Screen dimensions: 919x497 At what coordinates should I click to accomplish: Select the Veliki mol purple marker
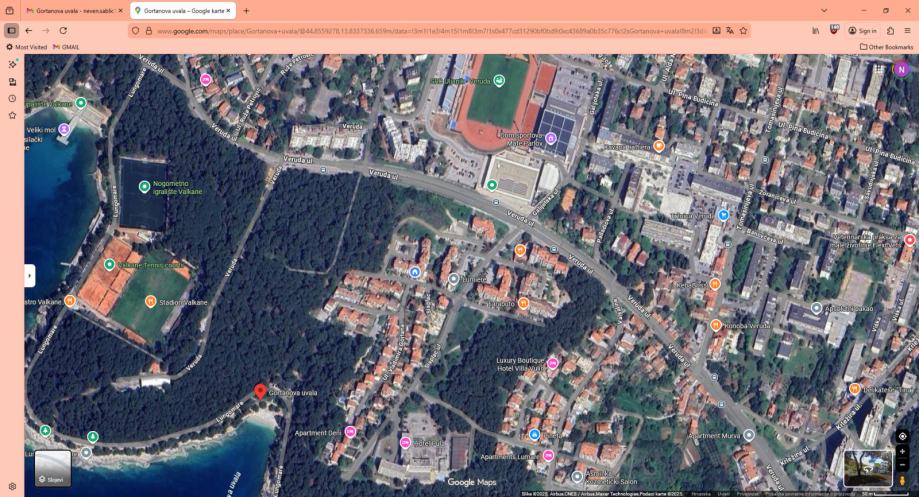coord(64,129)
